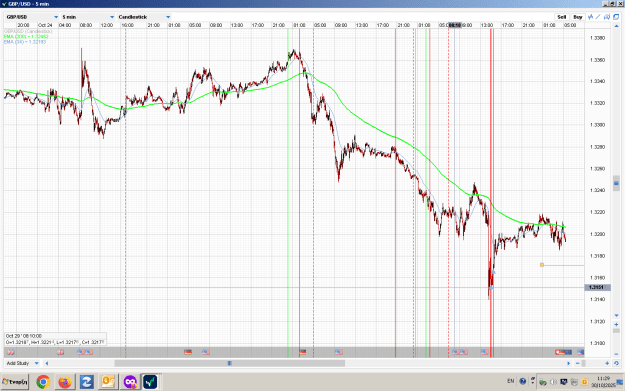Click the active trading app taskbar icon

pos(150,382)
